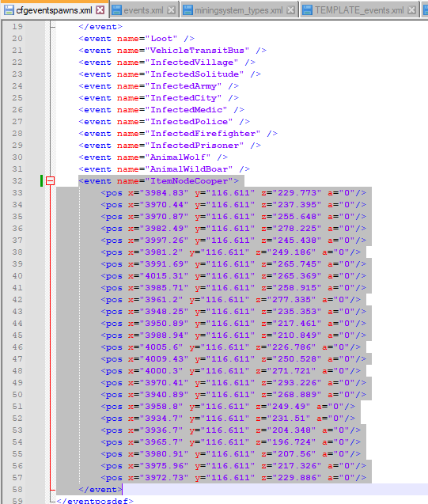This screenshot has height=504, width=428.
Task: Click the "VehicleTransitBus" event name
Action: [x=197, y=51]
